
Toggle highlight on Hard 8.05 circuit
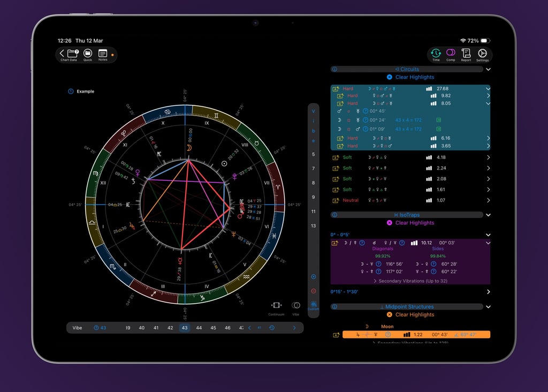[x=340, y=103]
